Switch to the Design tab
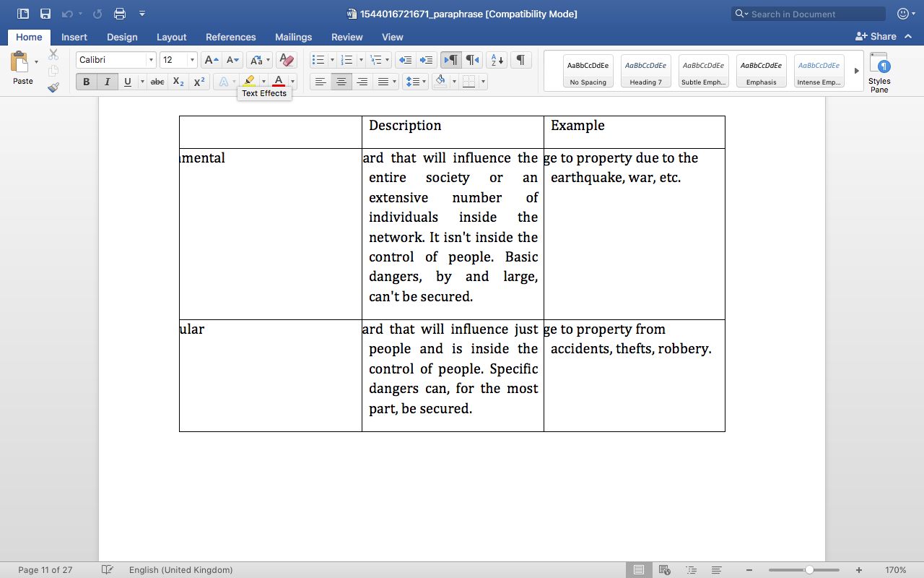Screen dimensions: 924x578 point(122,37)
